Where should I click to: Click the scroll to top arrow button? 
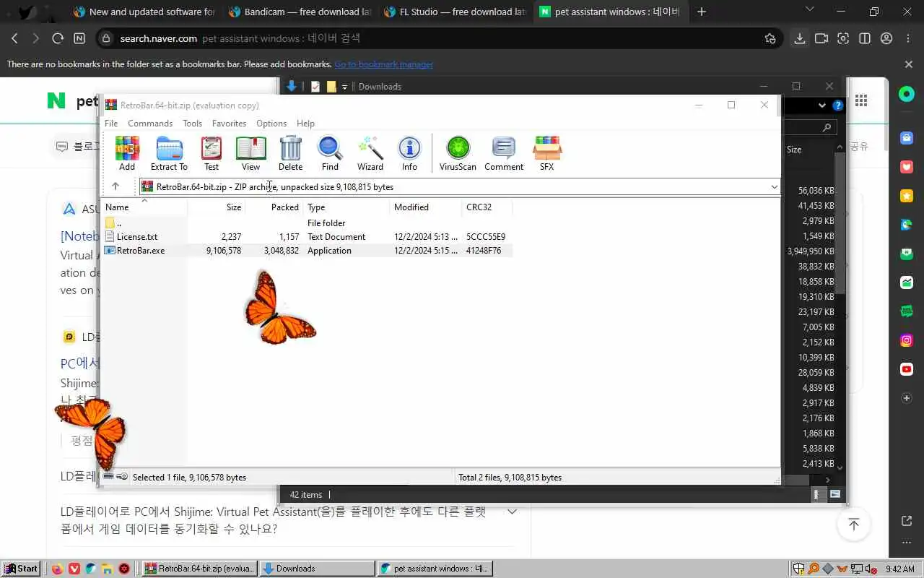[x=854, y=525]
